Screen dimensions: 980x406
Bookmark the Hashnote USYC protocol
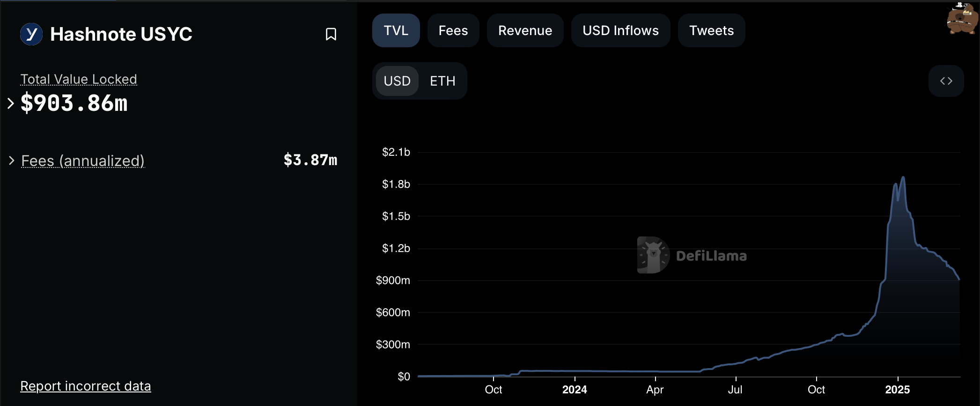coord(331,34)
